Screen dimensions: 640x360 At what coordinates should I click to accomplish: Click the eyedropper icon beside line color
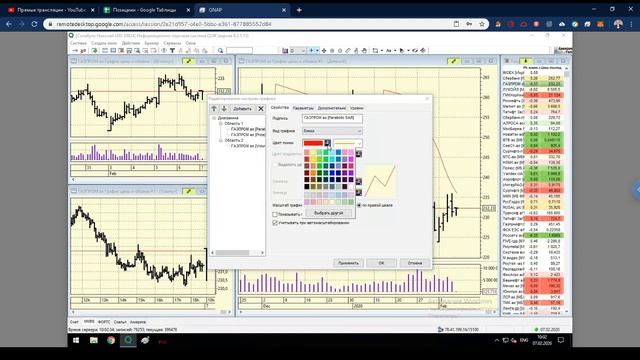(x=328, y=143)
